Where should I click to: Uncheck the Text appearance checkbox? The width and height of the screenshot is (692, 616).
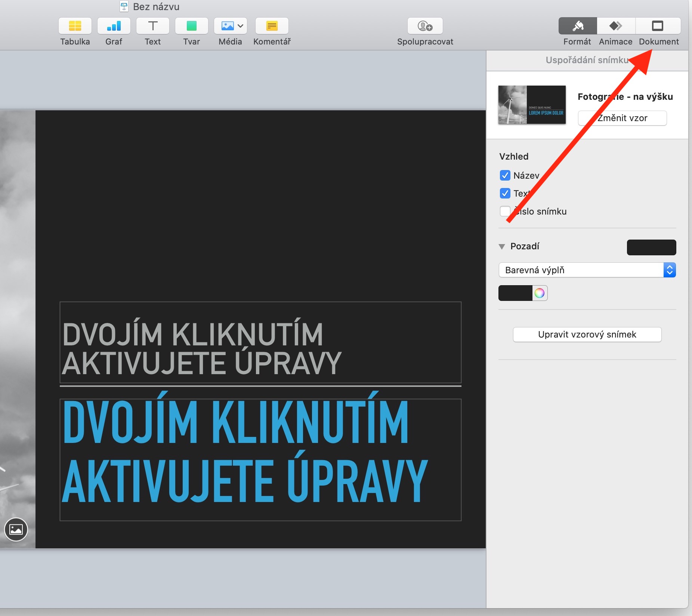click(505, 193)
